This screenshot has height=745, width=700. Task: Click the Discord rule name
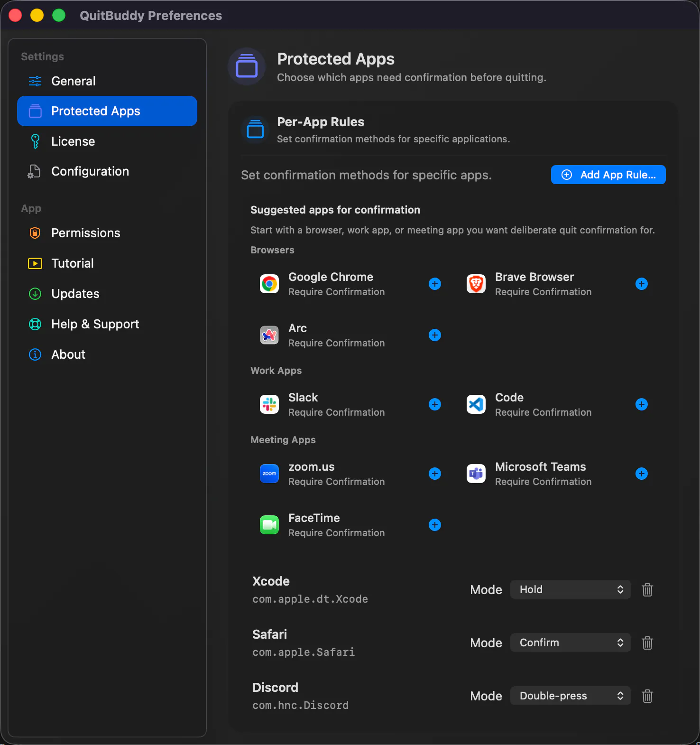pyautogui.click(x=275, y=688)
